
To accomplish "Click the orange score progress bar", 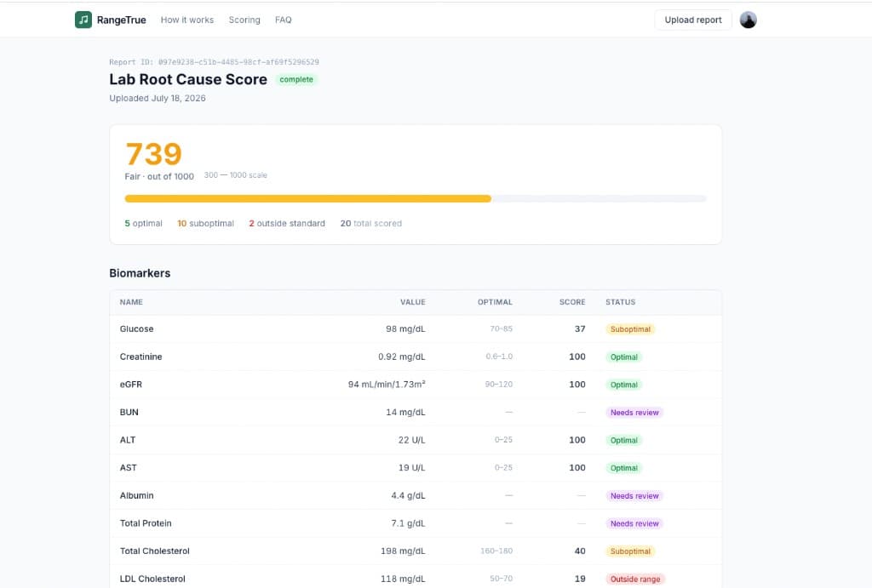I will (307, 198).
